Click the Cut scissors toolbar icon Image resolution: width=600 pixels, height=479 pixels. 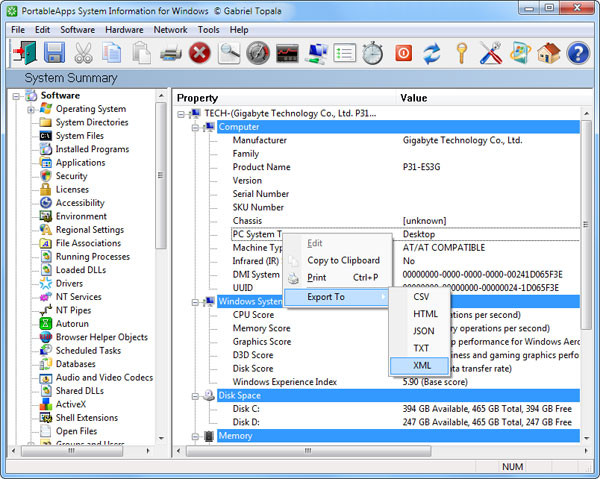click(x=83, y=52)
